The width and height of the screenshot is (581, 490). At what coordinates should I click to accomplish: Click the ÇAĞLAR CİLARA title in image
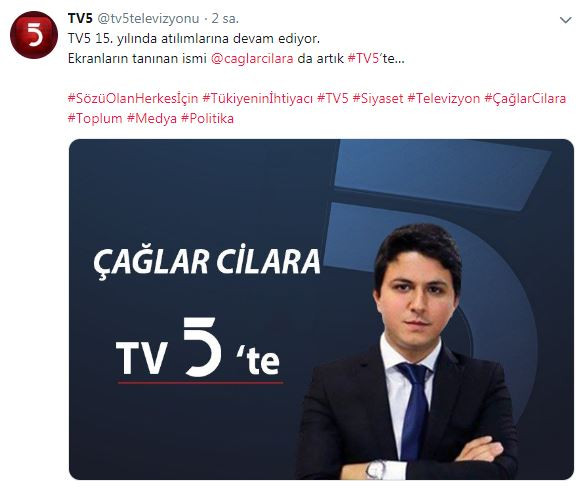(x=206, y=261)
